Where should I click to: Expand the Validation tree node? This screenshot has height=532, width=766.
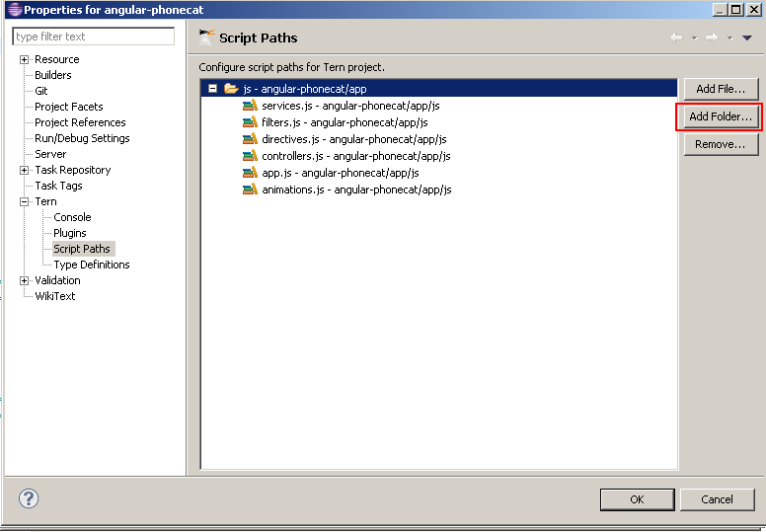pyautogui.click(x=24, y=280)
